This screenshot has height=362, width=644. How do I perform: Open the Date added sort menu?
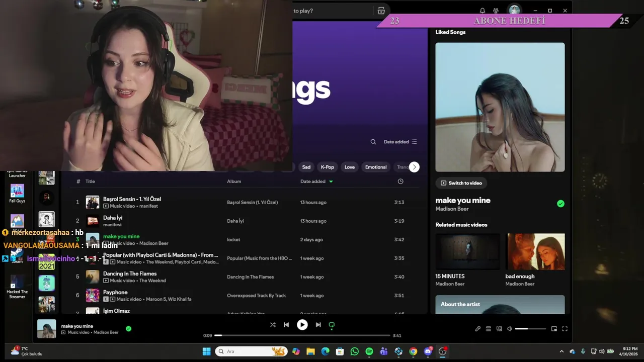tap(400, 142)
